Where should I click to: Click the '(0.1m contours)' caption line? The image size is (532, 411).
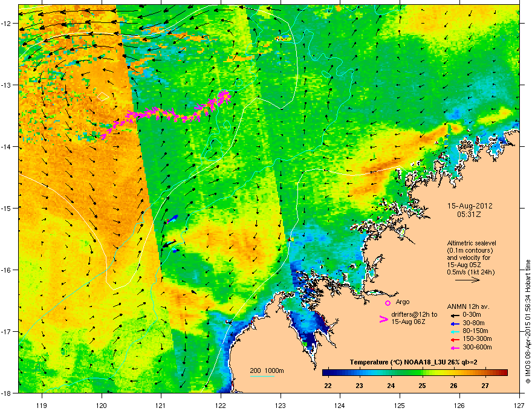point(470,251)
